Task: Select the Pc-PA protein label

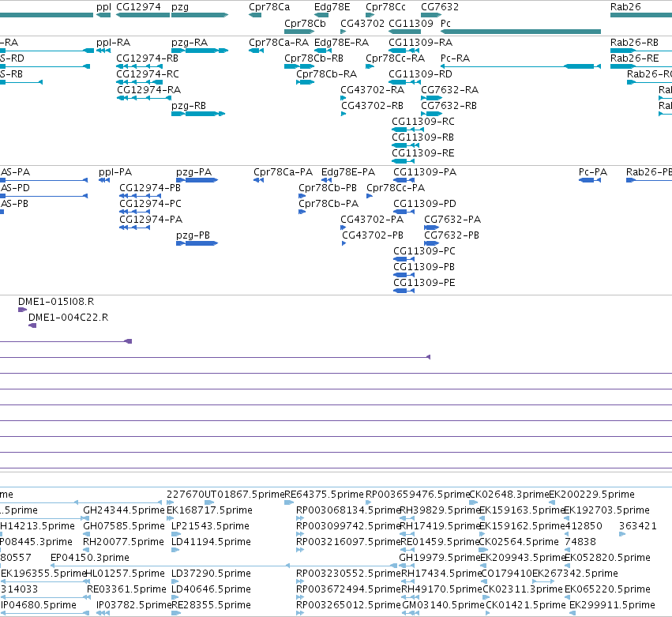Action: click(x=593, y=172)
